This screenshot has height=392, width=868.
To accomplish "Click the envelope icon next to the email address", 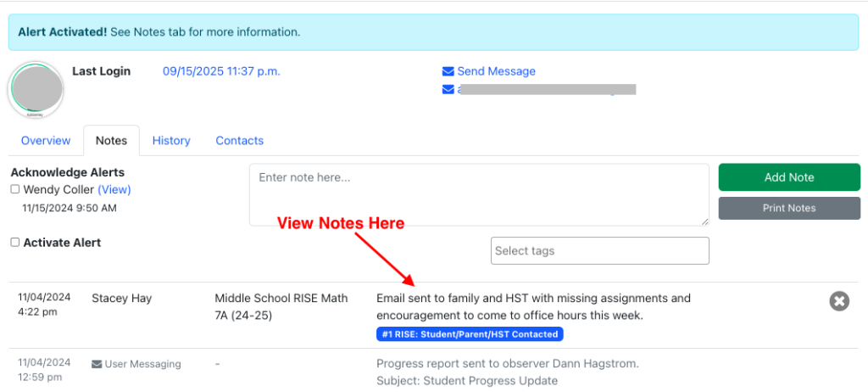I will 448,89.
